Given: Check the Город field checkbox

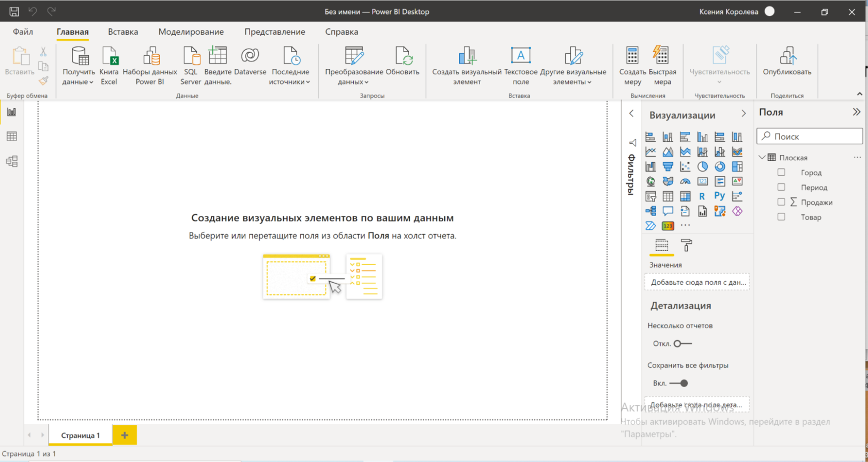Looking at the screenshot, I should [x=781, y=172].
